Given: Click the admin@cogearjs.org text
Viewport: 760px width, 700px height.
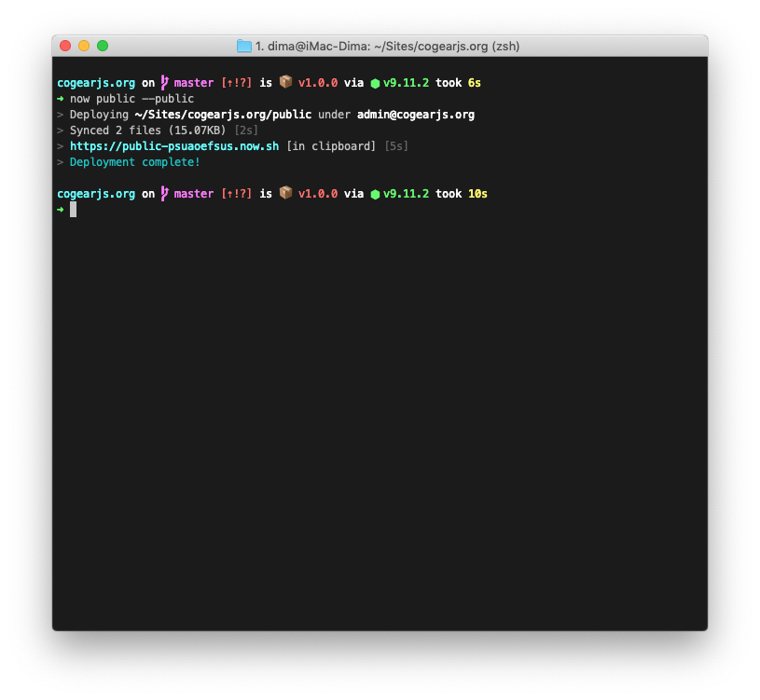Looking at the screenshot, I should (x=416, y=115).
